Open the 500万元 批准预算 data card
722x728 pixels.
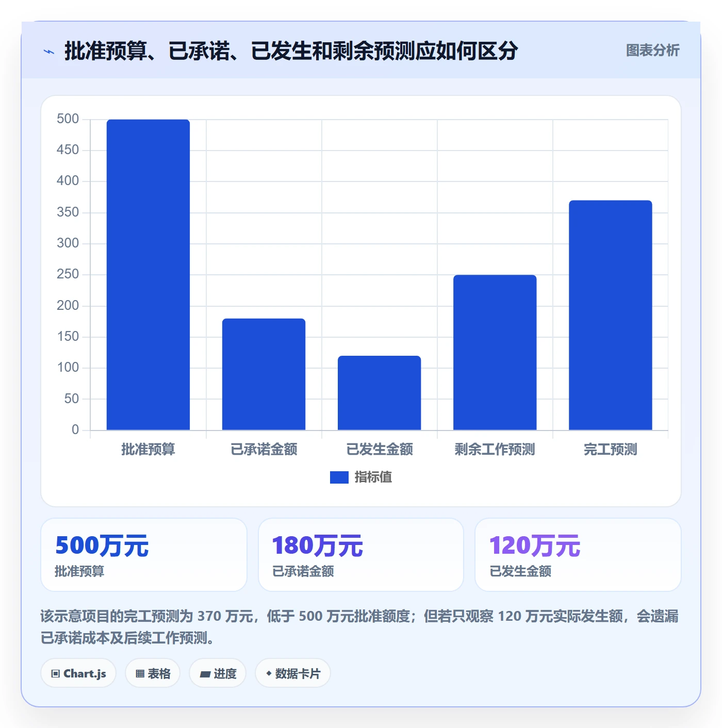[x=144, y=555]
